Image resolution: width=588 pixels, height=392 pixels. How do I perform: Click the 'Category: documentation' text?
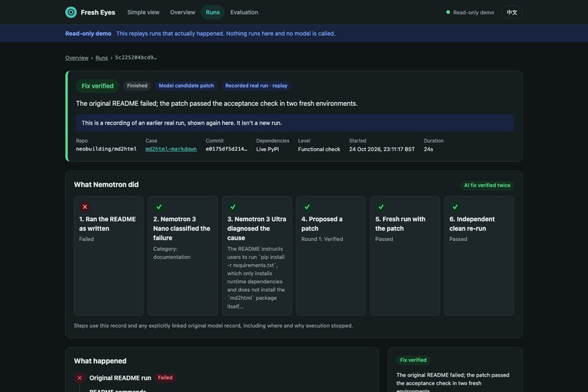(171, 253)
